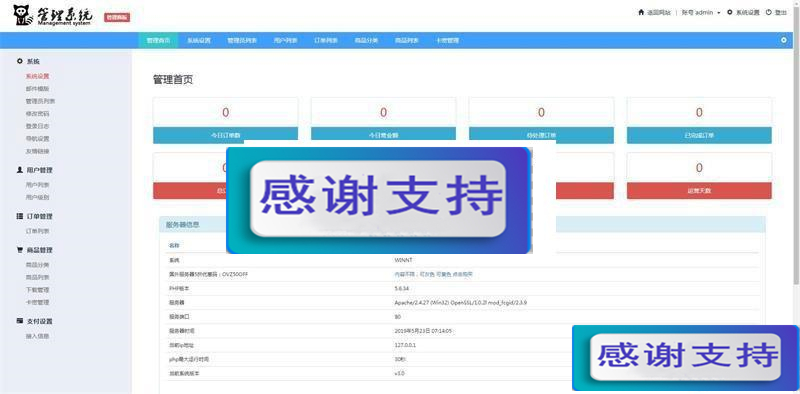Click the gear icon beside top 系统设置
Screen dimensions: 800x394
click(x=730, y=12)
